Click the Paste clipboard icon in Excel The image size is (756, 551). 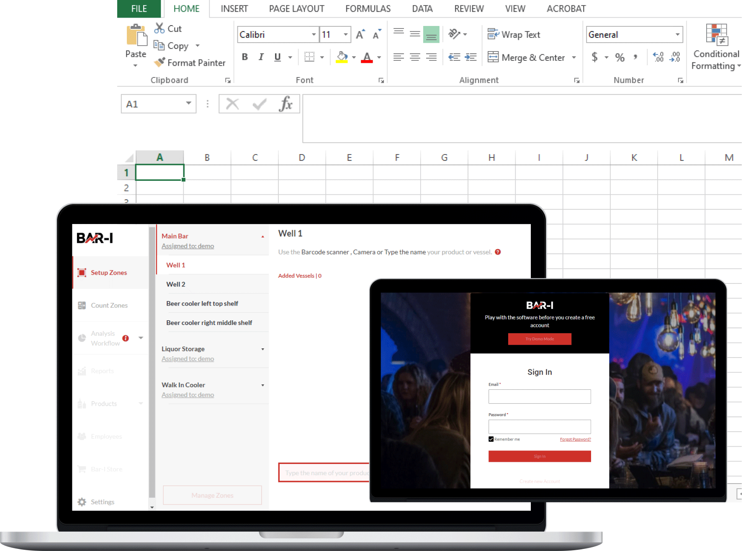pyautogui.click(x=136, y=36)
